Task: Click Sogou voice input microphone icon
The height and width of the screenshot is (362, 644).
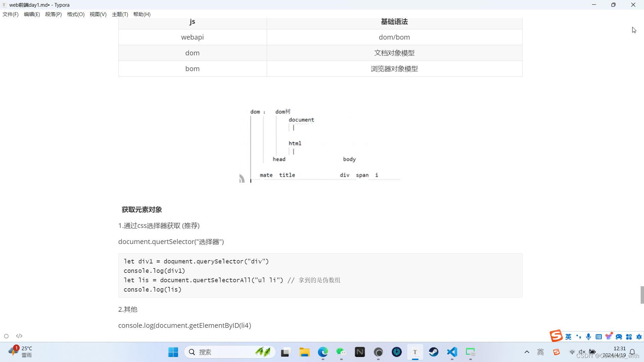Action: coord(588,337)
